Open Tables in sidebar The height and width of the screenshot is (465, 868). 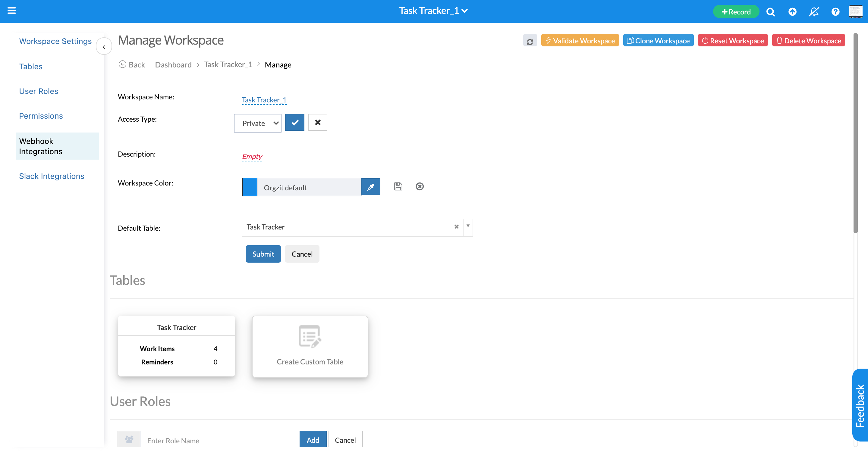pos(31,66)
